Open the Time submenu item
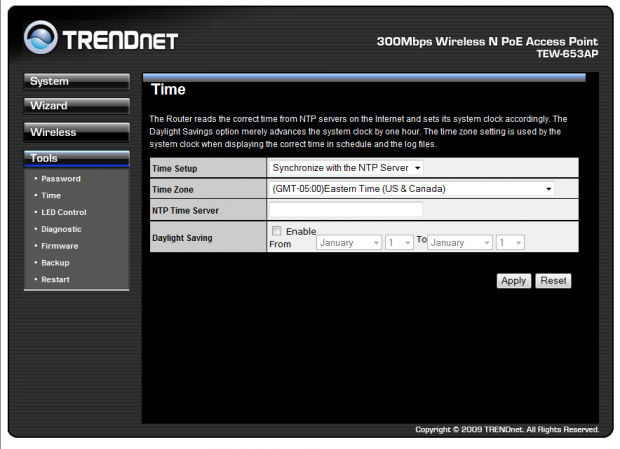 coord(51,195)
